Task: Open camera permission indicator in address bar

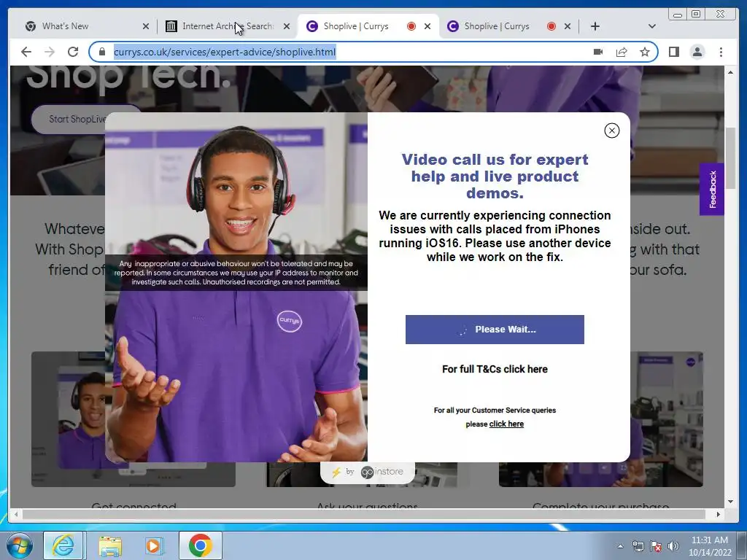Action: tap(598, 52)
